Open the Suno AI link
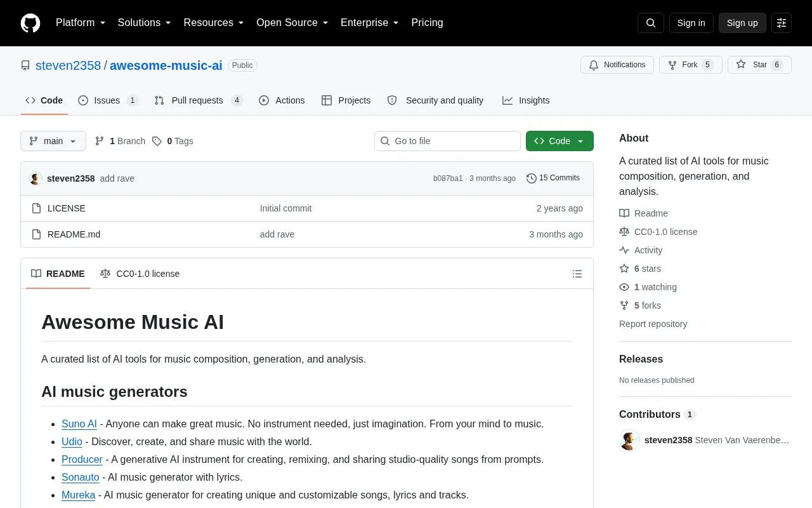Viewport: 812px width, 508px height. tap(79, 424)
